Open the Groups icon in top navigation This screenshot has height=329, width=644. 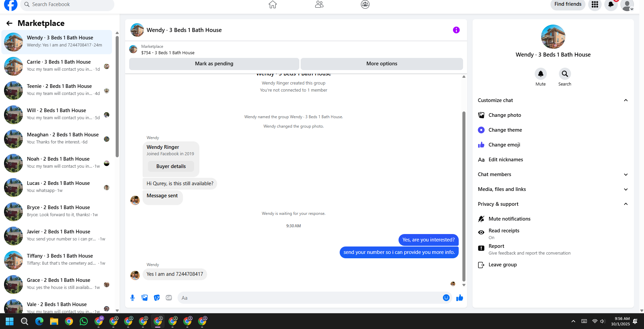pos(365,4)
